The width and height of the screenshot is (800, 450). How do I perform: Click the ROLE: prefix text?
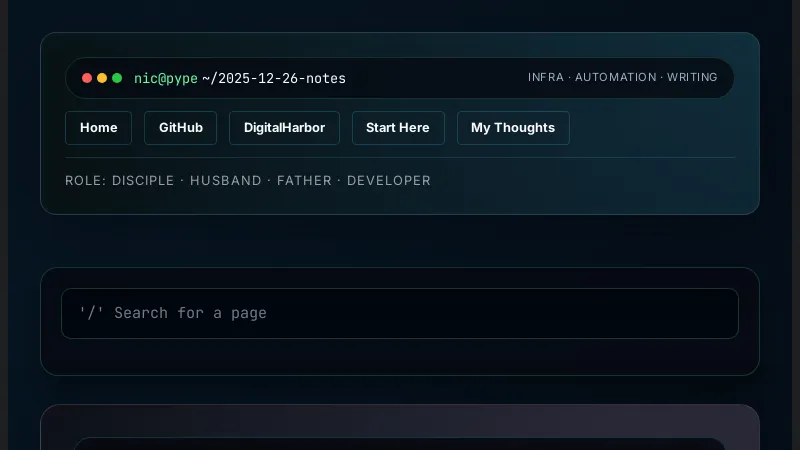point(85,181)
